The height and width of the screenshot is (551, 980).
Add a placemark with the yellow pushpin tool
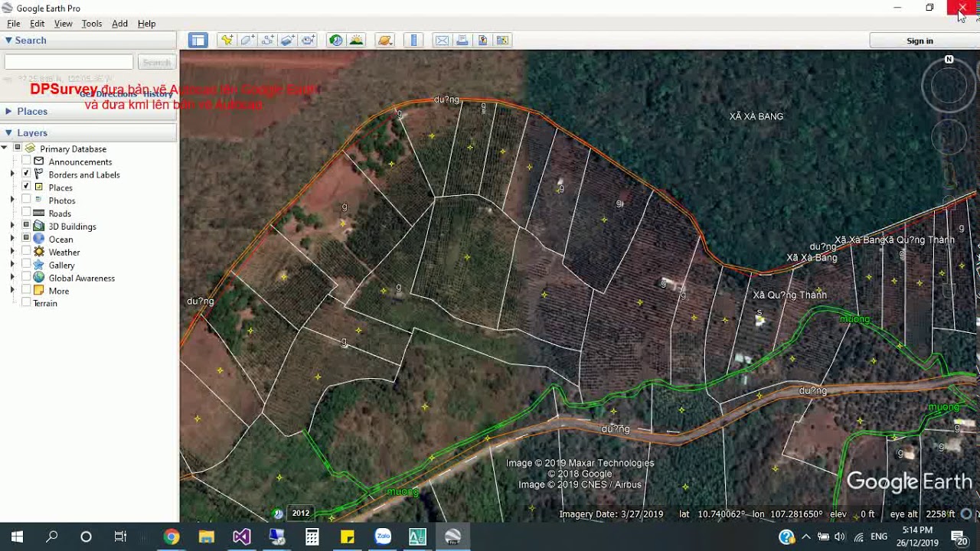click(227, 41)
